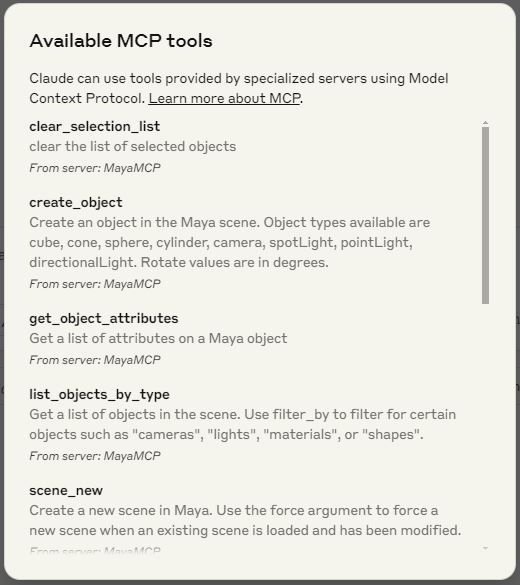Image resolution: width=520 pixels, height=585 pixels.
Task: Click the empty scrollbar track below the thumb
Action: pyautogui.click(x=485, y=424)
